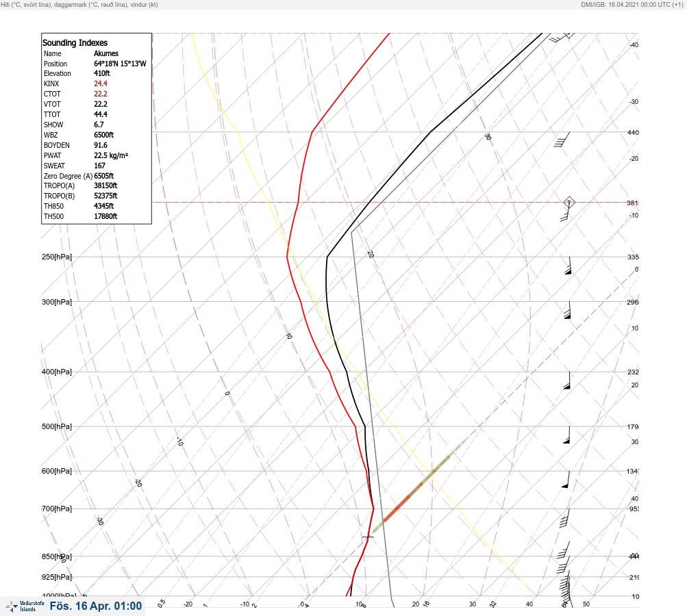Click the wind barb near 440 height label
The image size is (687, 616).
(x=562, y=139)
